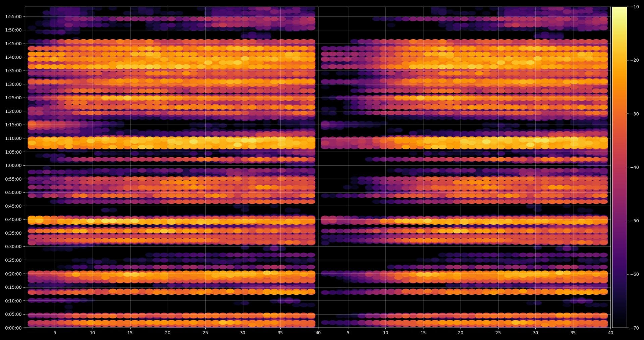The width and height of the screenshot is (644, 340).
Task: Click the 1:50:00 time axis label
Action: (x=13, y=30)
